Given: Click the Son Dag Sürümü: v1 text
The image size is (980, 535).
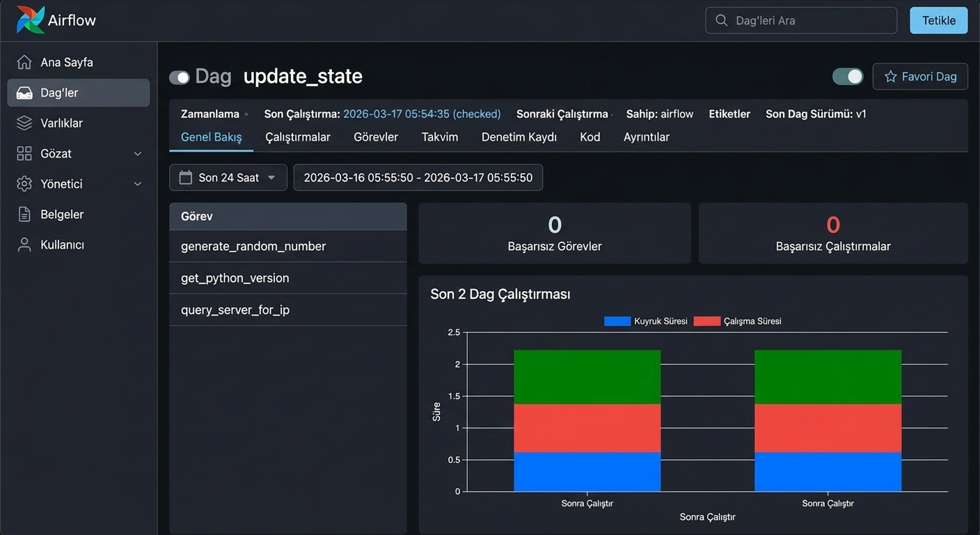Looking at the screenshot, I should pos(816,114).
